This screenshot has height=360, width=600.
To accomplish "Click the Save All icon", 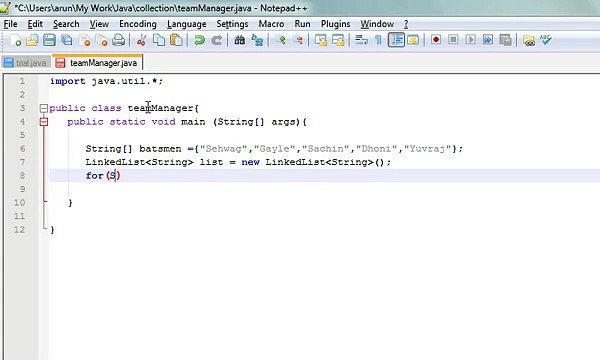I will coord(67,40).
